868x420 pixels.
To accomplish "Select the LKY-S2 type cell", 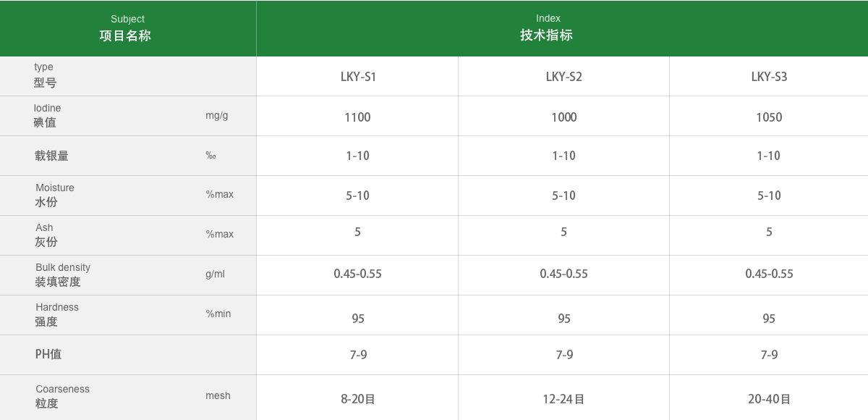I will pos(563,77).
